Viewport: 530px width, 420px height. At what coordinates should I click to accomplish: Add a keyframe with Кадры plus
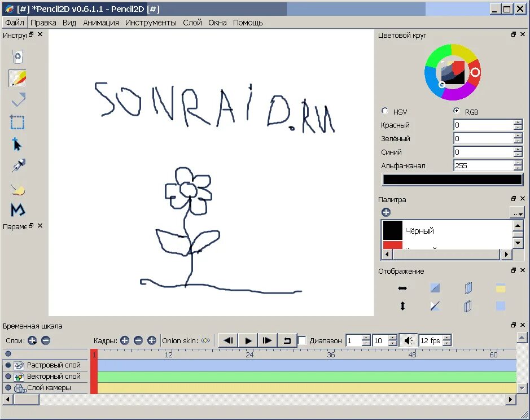(x=125, y=340)
